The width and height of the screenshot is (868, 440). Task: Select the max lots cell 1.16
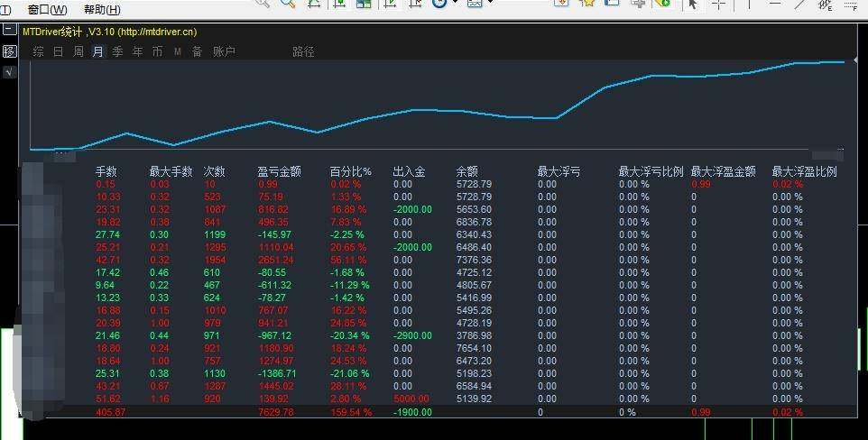pyautogui.click(x=160, y=399)
